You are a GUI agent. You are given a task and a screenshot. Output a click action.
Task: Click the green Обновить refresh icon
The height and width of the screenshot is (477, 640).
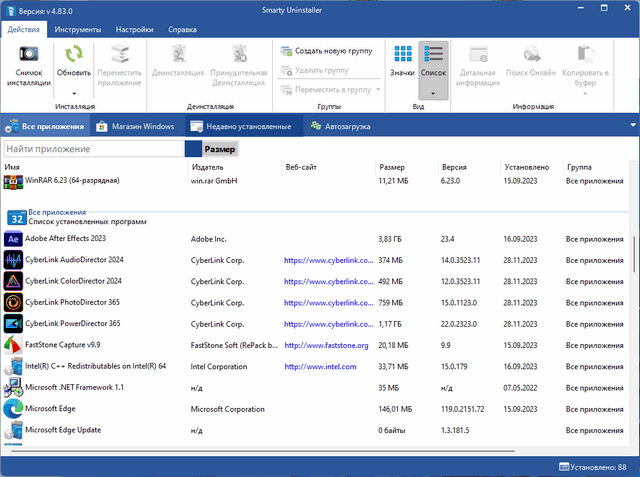[x=73, y=54]
